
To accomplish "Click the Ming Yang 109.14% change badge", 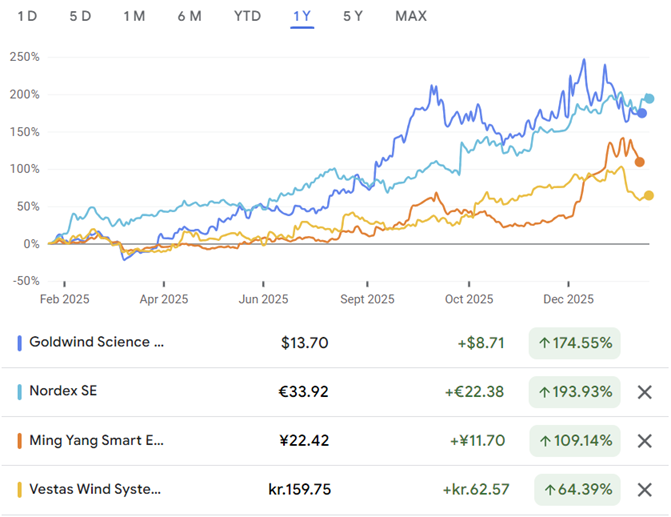I will pos(575,441).
